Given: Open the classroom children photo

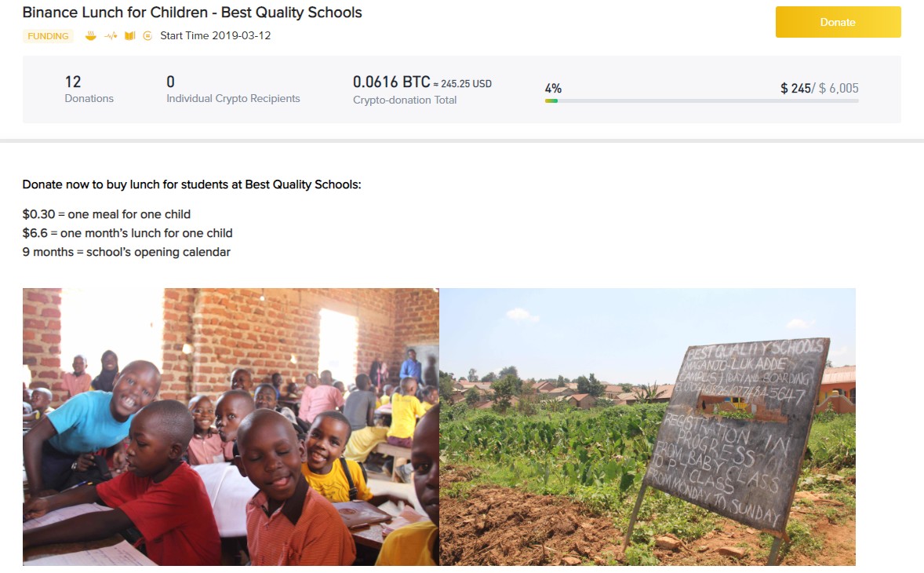Looking at the screenshot, I should (231, 427).
